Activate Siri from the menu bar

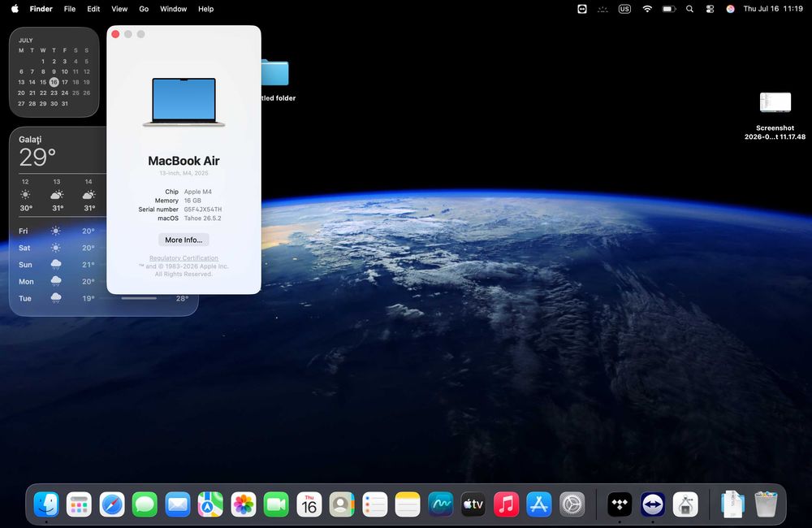click(730, 9)
